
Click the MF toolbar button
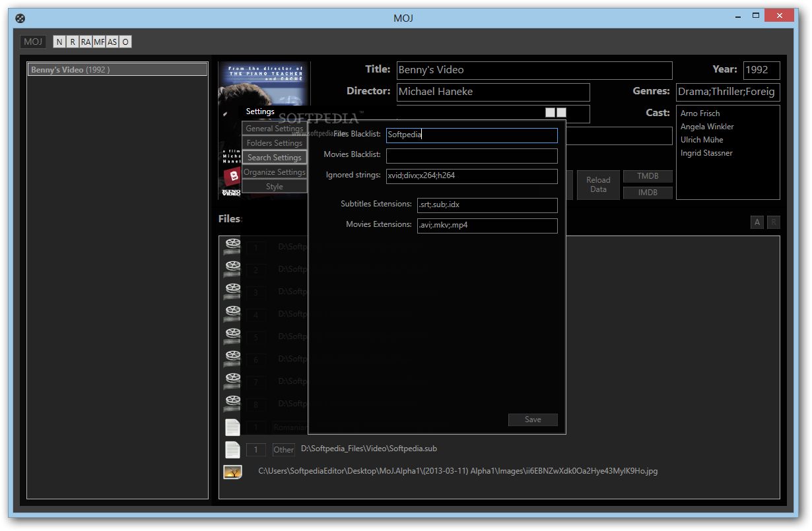point(99,42)
